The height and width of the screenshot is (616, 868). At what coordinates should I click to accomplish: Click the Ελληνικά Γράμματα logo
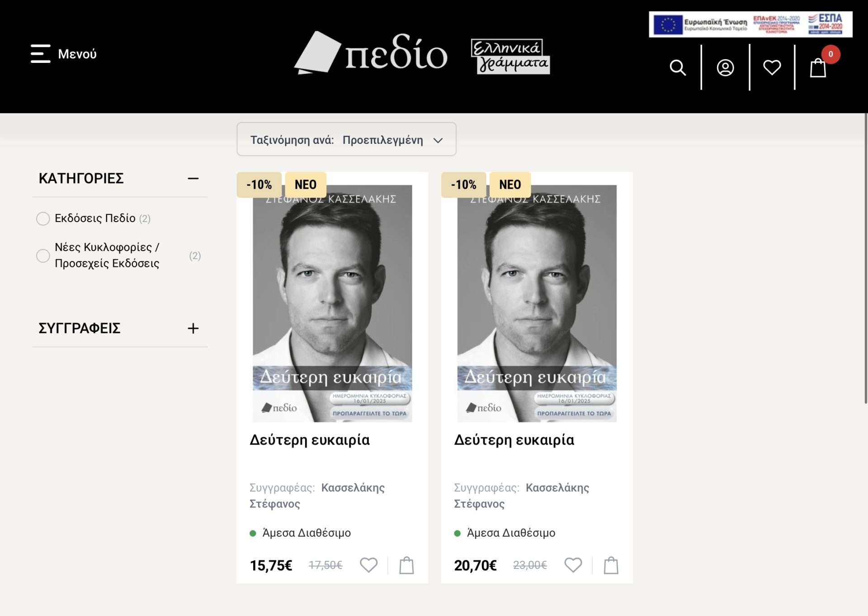click(x=510, y=56)
